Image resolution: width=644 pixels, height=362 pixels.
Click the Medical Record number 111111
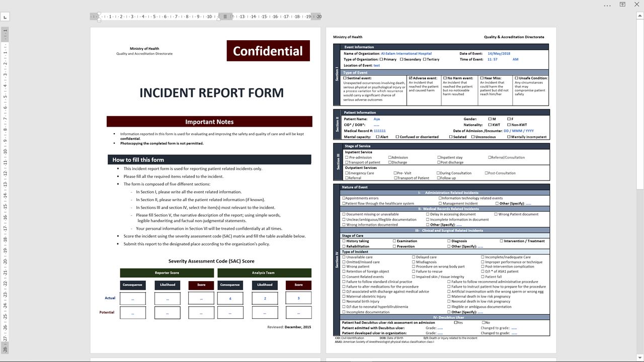point(379,131)
